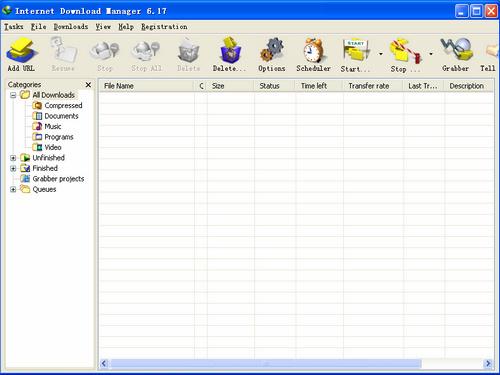Image resolution: width=500 pixels, height=375 pixels.
Task: Select the Queues category
Action: (44, 189)
